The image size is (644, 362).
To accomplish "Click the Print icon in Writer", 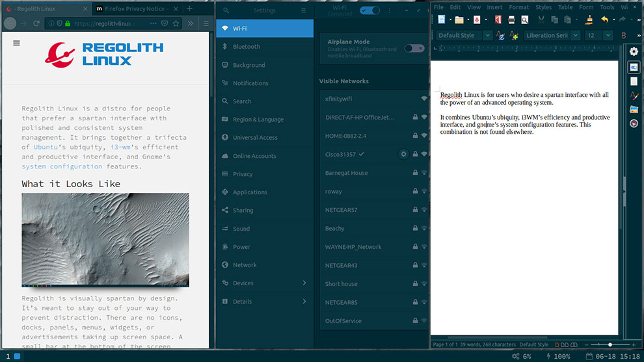I will (511, 19).
